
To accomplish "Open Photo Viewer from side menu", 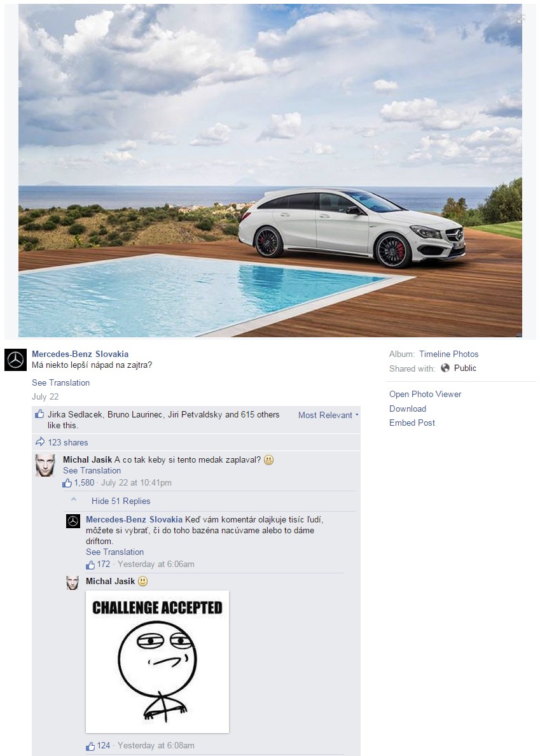I will [x=426, y=394].
